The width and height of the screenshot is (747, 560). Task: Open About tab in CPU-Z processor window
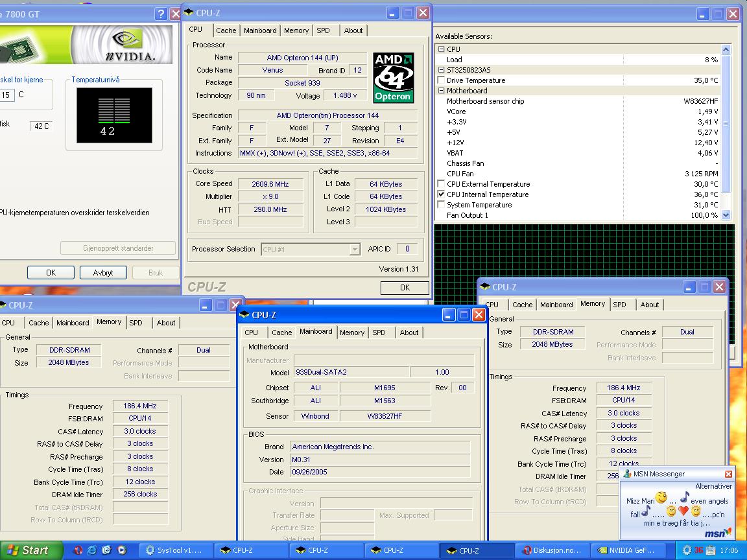[x=353, y=30]
